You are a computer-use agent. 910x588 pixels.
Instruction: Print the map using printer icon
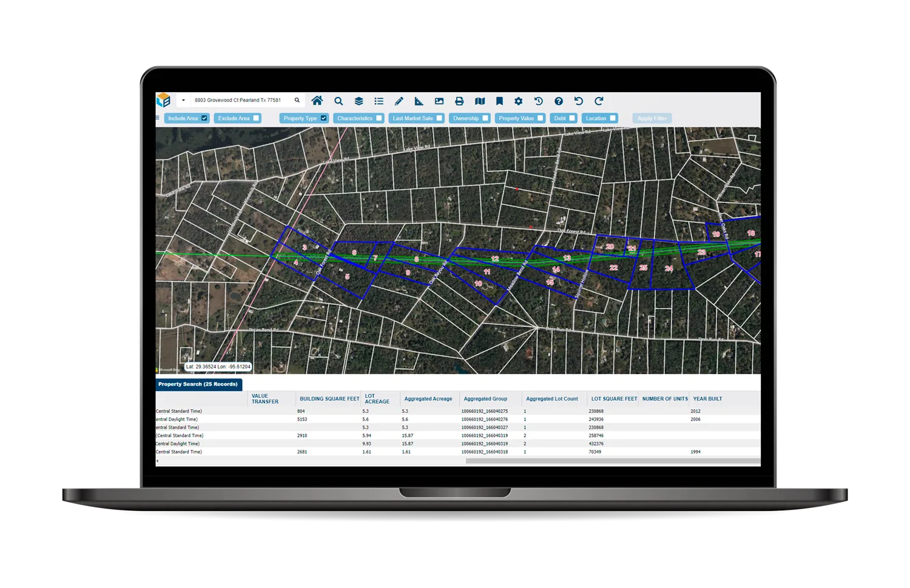(459, 101)
